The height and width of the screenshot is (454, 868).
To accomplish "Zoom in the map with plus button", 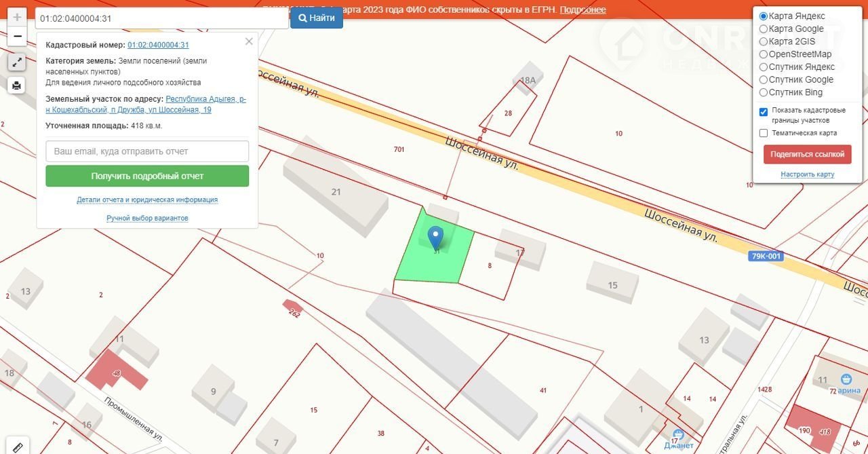I will 17,17.
